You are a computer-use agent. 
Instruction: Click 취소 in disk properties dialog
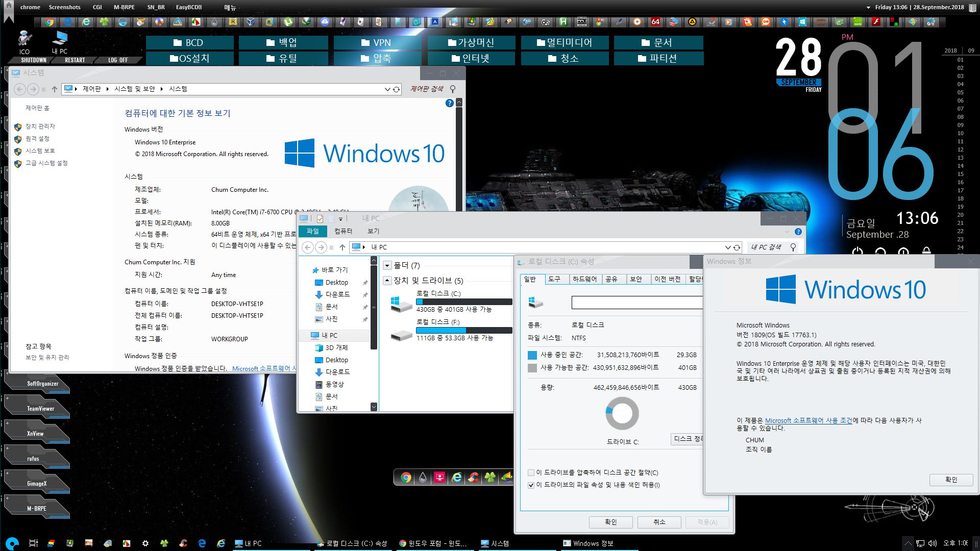pos(659,522)
